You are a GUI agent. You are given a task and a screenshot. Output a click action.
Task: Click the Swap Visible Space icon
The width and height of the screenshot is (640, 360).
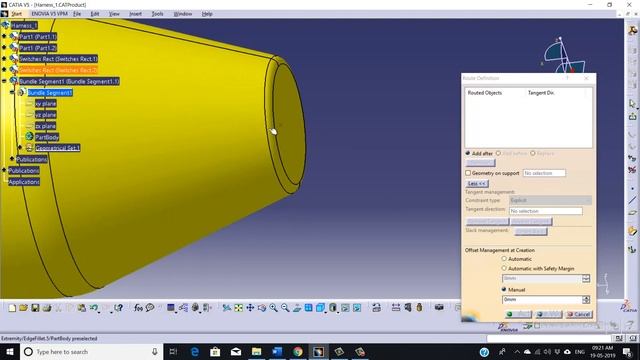pos(357,308)
